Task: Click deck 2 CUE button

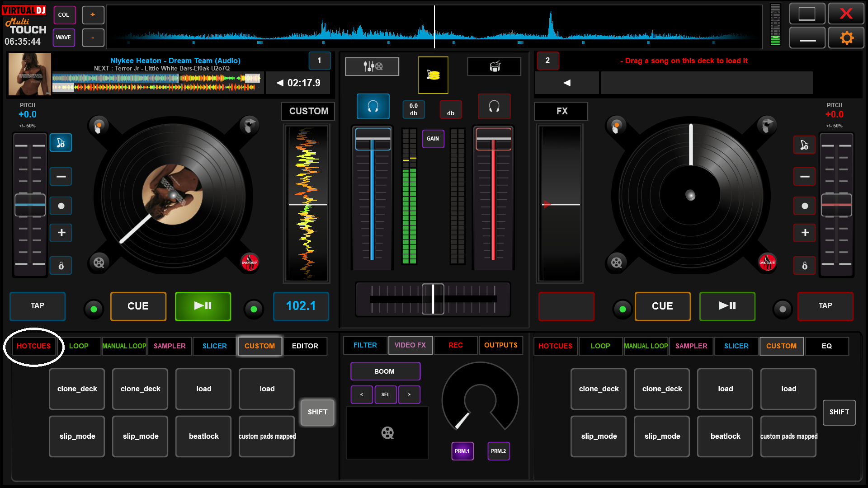Action: 663,306
